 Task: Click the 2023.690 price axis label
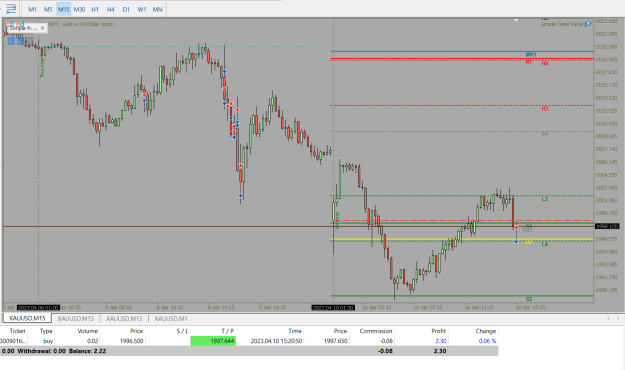click(606, 21)
